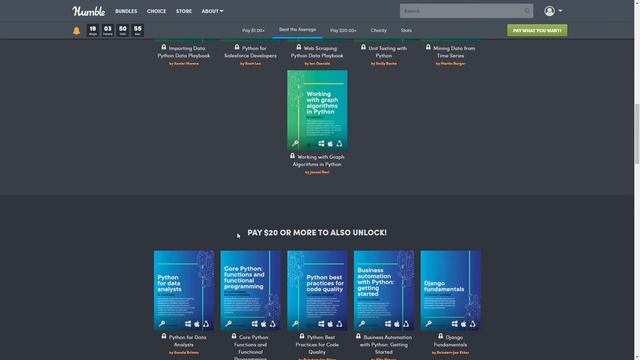Click Windows icon on Django fundamentals cover
The height and width of the screenshot is (360, 640).
pos(454,324)
